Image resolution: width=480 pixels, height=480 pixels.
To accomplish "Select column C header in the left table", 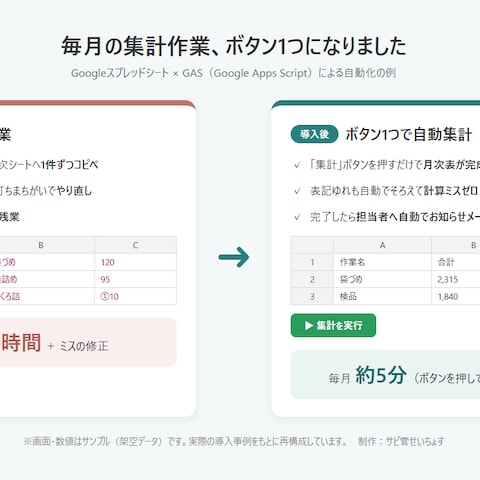I will tap(135, 245).
